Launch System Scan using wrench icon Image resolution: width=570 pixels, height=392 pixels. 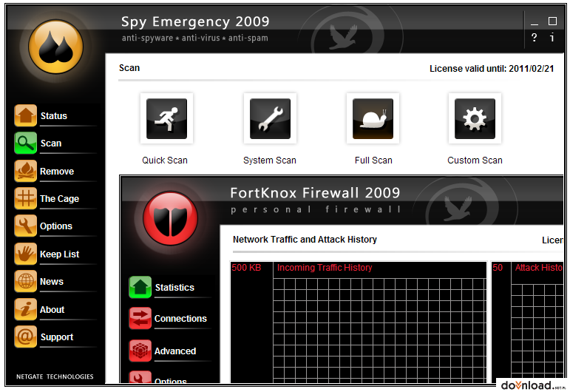(x=270, y=118)
